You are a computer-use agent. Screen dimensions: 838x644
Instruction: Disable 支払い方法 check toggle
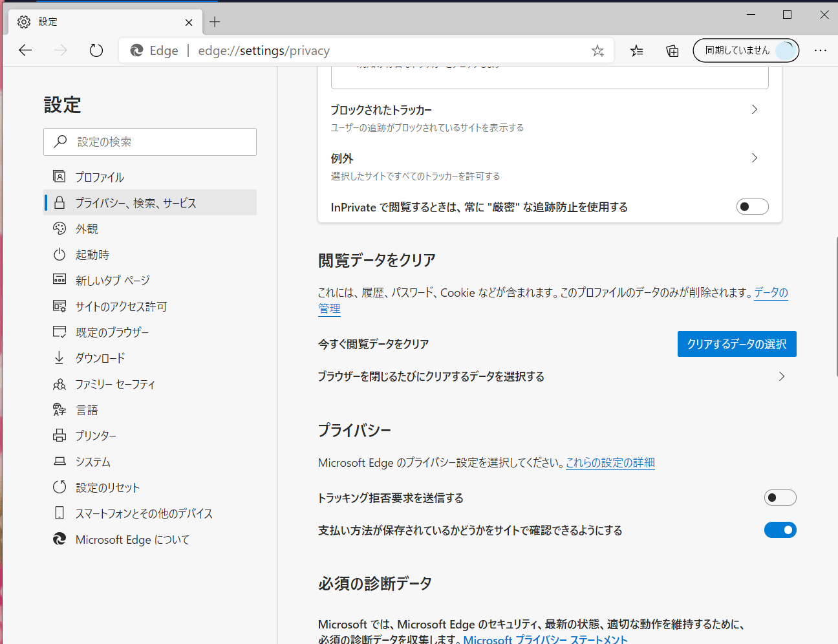coord(780,530)
